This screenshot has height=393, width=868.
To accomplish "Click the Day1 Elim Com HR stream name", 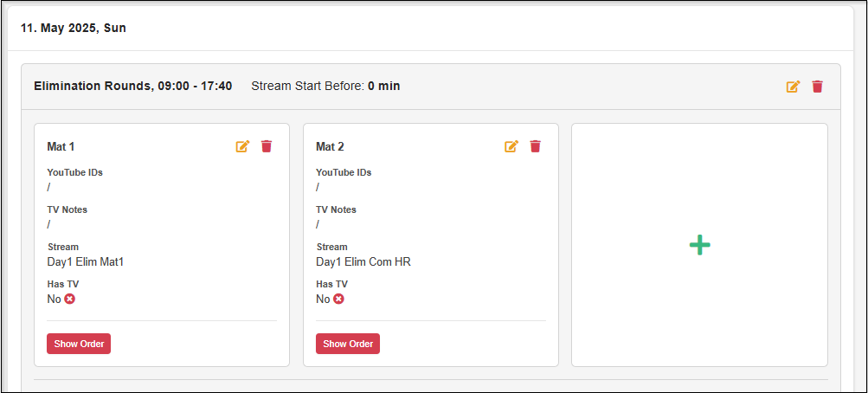I will 363,261.
